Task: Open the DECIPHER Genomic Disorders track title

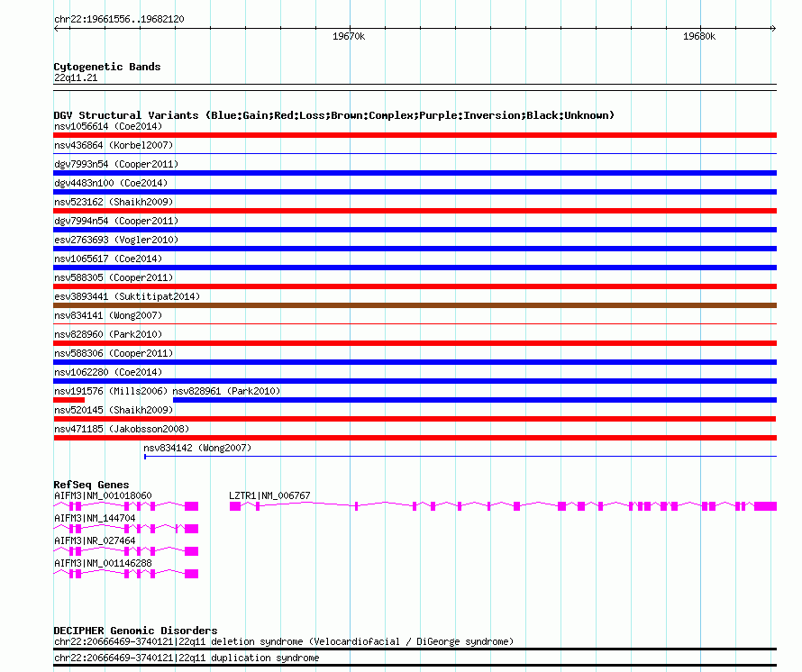Action: point(135,631)
